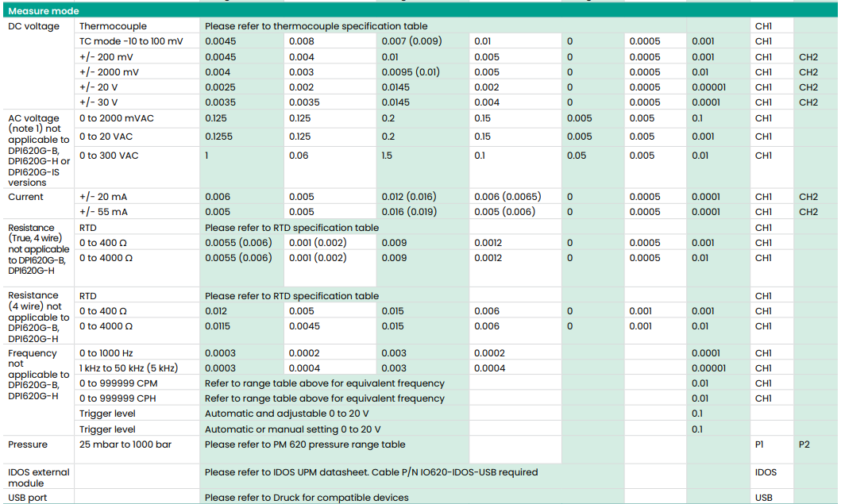Click "Please refer to IDOS UPM datasheet" note
The width and height of the screenshot is (841, 504).
(x=371, y=472)
